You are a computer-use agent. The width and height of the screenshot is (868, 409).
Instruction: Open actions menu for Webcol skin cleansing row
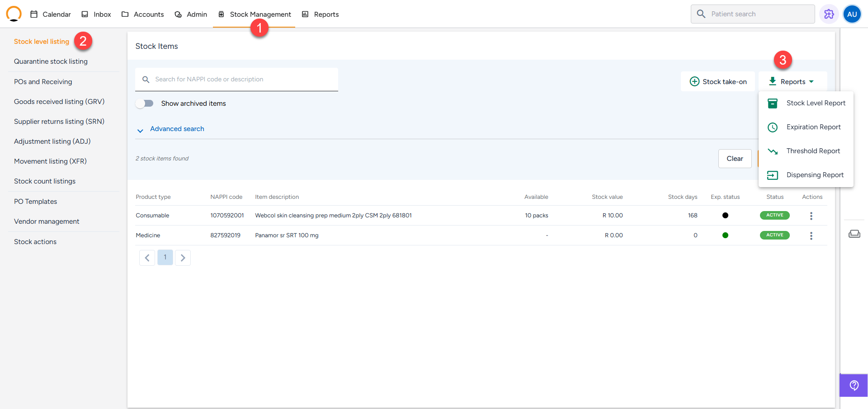click(x=811, y=216)
